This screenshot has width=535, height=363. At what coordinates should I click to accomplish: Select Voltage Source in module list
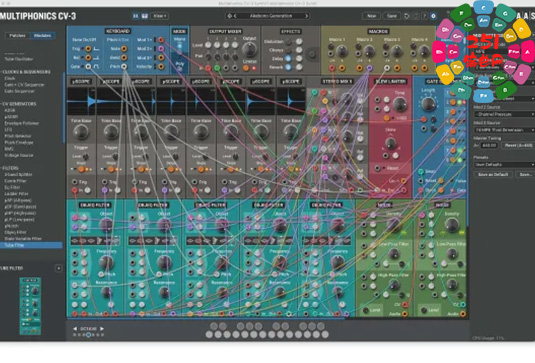(19, 155)
